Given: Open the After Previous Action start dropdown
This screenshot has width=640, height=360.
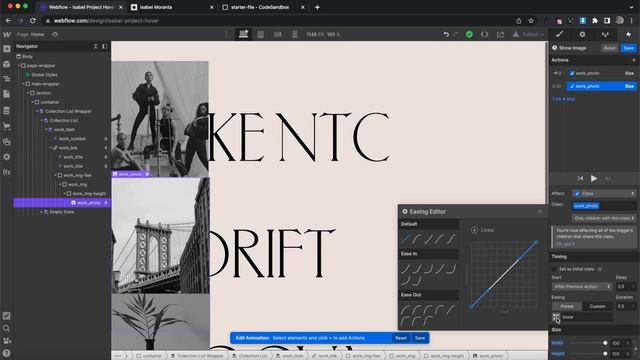Looking at the screenshot, I should tap(582, 287).
